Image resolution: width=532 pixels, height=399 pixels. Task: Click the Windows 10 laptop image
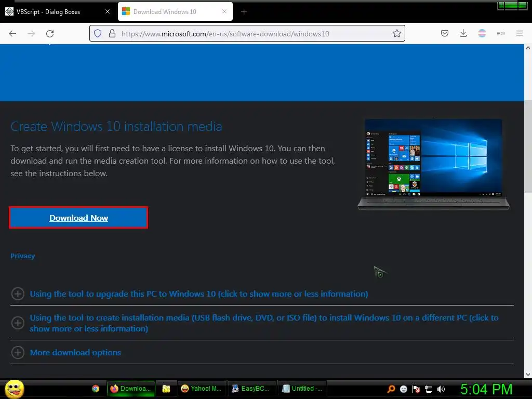[x=434, y=164]
